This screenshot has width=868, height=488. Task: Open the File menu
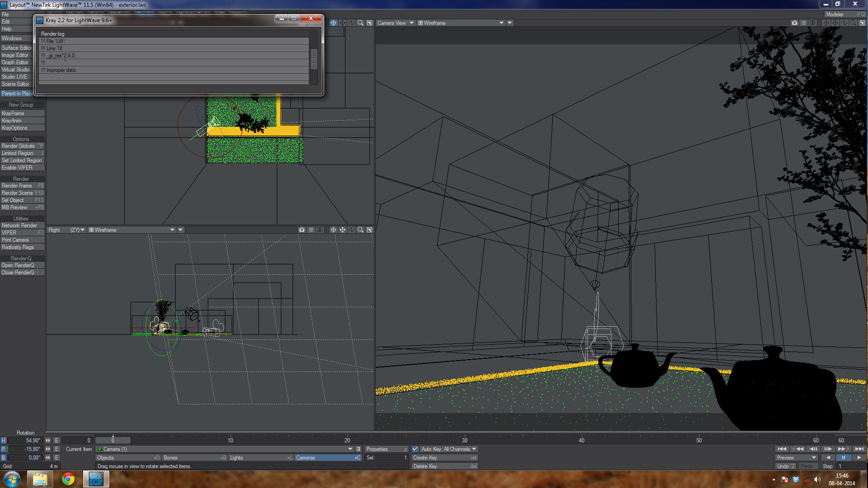click(x=5, y=14)
